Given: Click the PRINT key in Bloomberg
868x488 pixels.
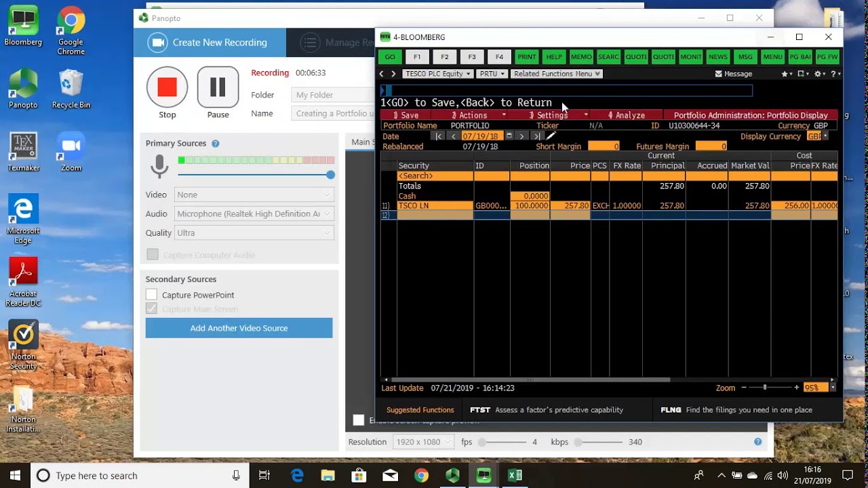Looking at the screenshot, I should (527, 57).
